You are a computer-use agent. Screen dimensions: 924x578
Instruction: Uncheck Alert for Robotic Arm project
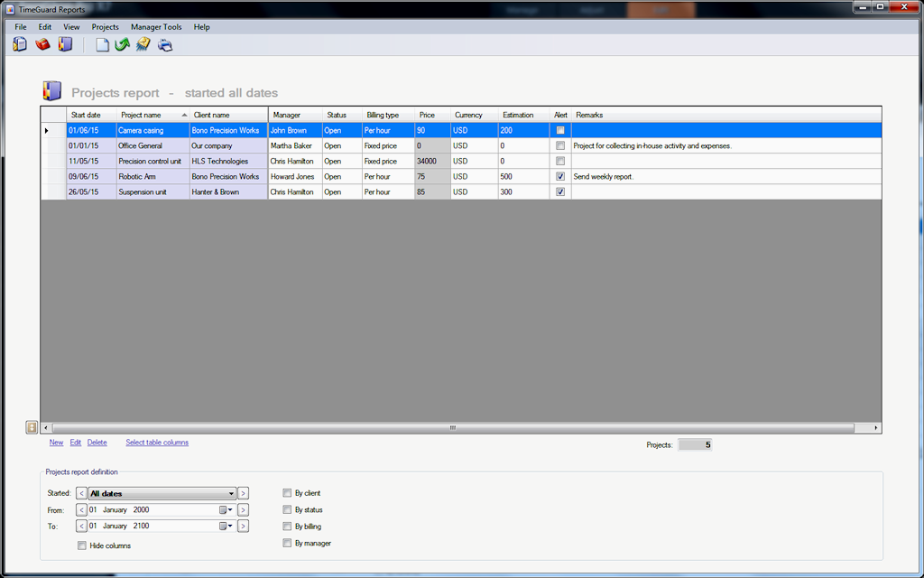560,177
